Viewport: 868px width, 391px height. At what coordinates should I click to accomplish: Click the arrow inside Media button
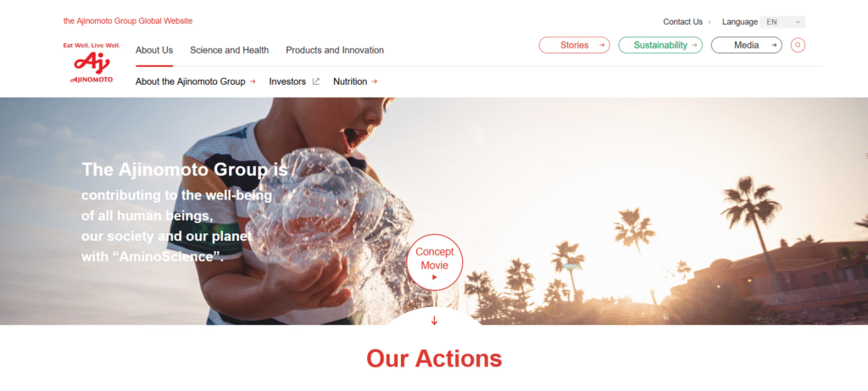pos(774,46)
